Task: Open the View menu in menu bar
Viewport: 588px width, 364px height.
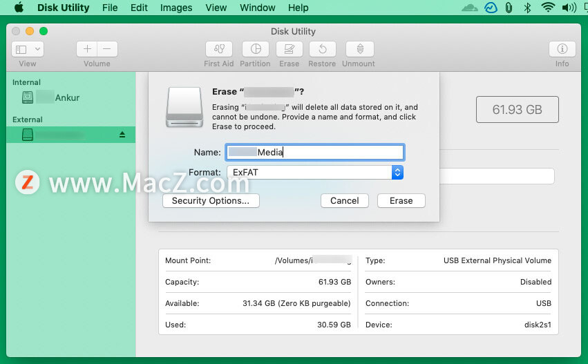Action: pos(216,8)
